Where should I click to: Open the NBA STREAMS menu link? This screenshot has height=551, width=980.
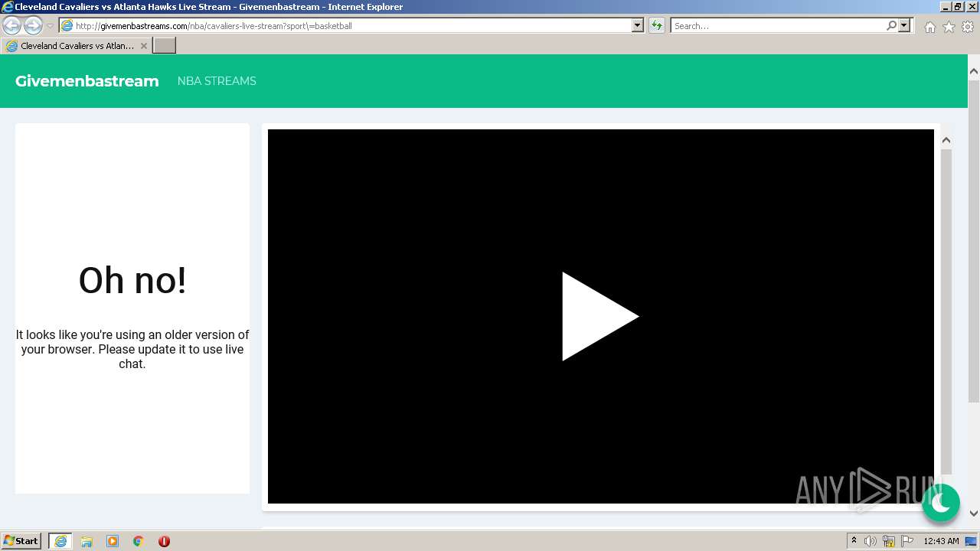click(x=217, y=81)
